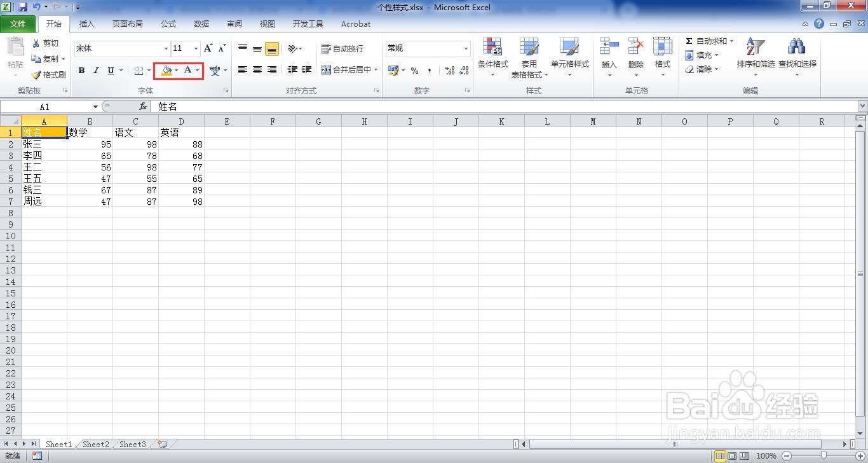Viewport: 868px width, 463px height.
Task: Open the font size dropdown
Action: point(196,48)
